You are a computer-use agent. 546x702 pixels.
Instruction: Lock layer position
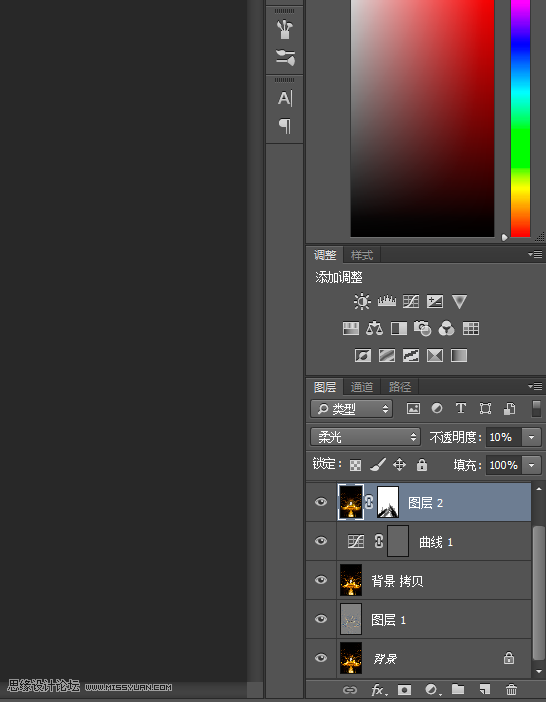tap(399, 465)
